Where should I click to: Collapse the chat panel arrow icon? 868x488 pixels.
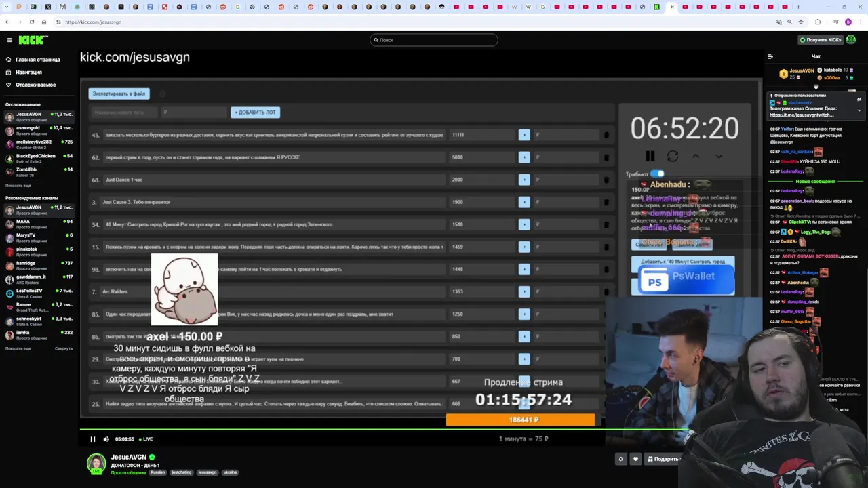click(770, 56)
